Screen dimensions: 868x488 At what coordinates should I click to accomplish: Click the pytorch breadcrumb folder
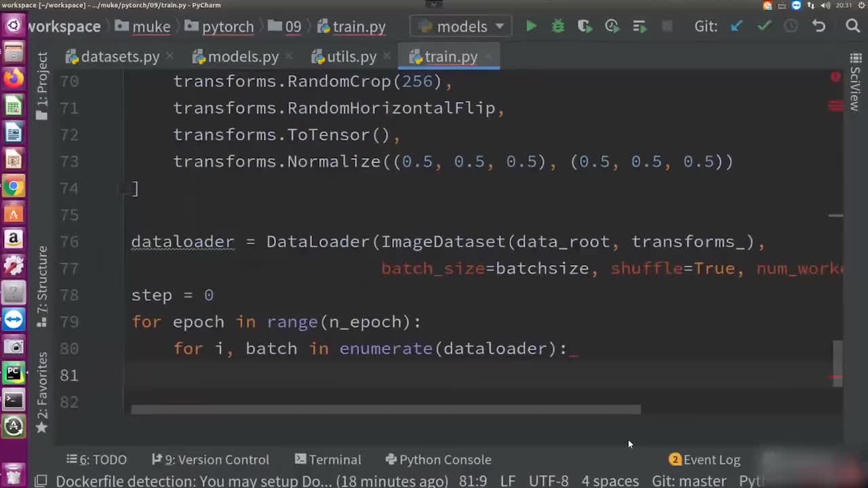tap(220, 26)
